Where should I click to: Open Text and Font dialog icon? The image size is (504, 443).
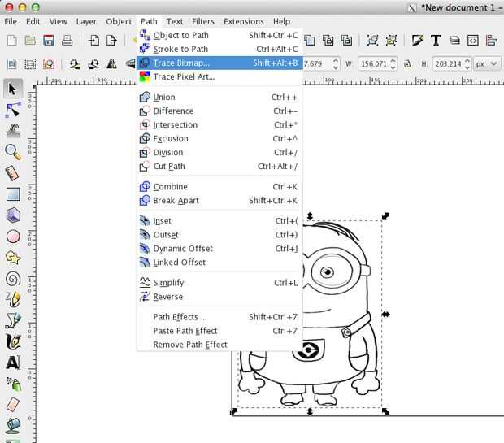point(436,41)
